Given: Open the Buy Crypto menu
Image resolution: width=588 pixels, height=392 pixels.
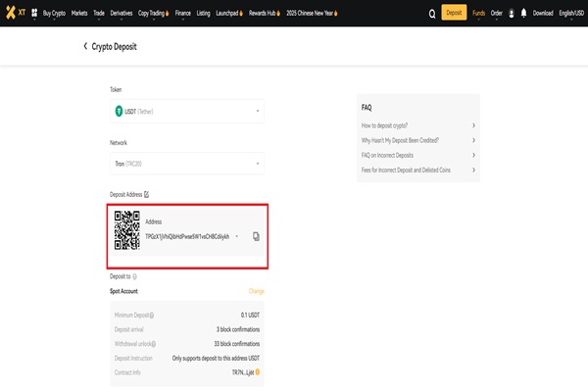Looking at the screenshot, I should coord(54,13).
